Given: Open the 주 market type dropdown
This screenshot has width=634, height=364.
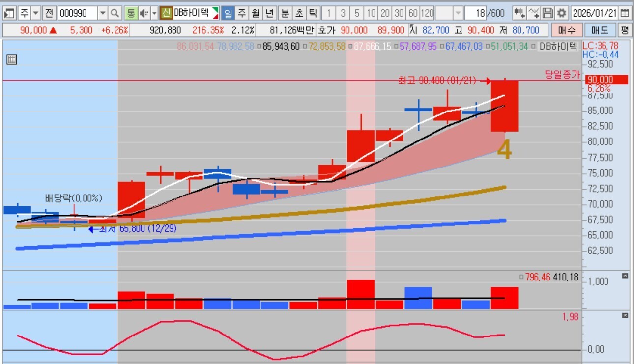Looking at the screenshot, I should click(x=36, y=13).
